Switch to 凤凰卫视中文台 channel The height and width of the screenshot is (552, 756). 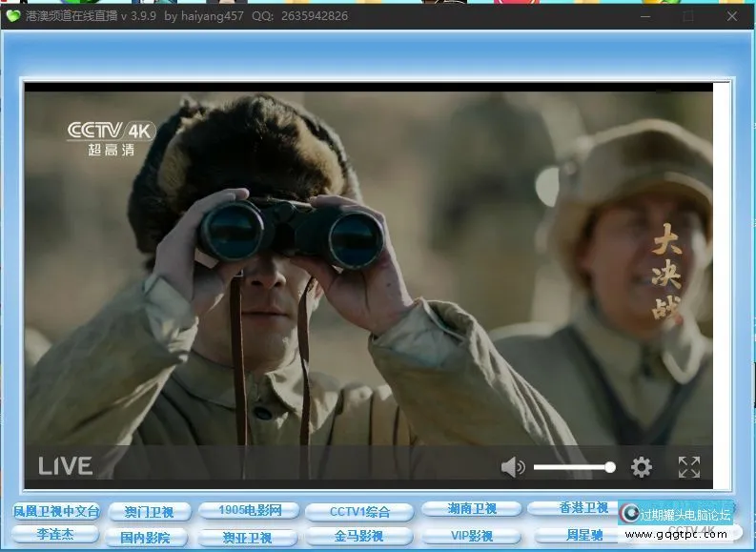click(x=56, y=511)
